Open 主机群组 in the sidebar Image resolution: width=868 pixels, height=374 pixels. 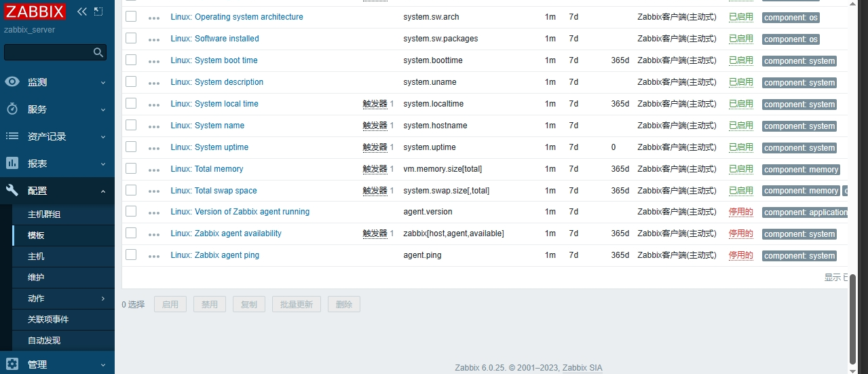(44, 214)
